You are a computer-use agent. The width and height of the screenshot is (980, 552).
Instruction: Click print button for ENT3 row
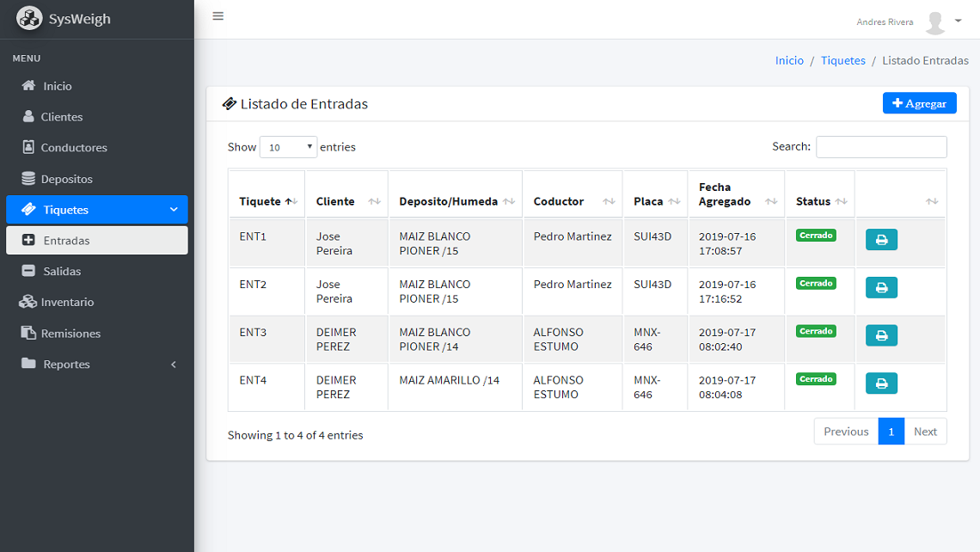point(881,335)
